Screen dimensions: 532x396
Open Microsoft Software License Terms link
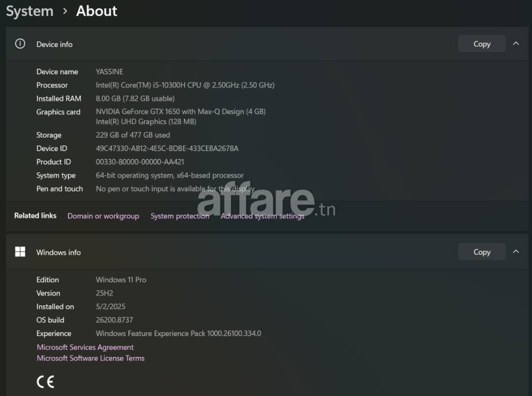click(x=90, y=358)
